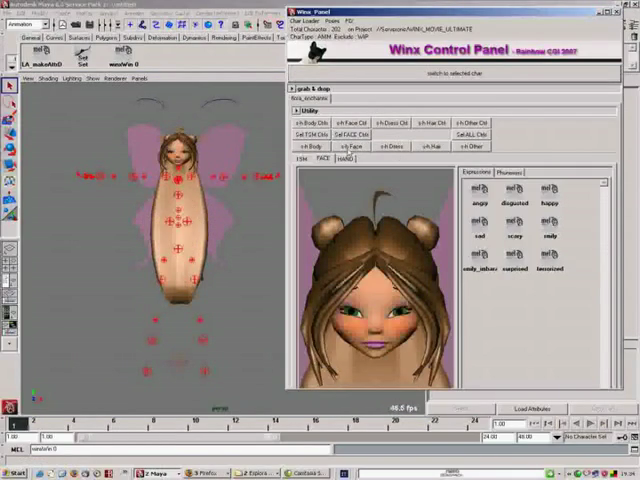Apply the happy expression

tap(549, 195)
